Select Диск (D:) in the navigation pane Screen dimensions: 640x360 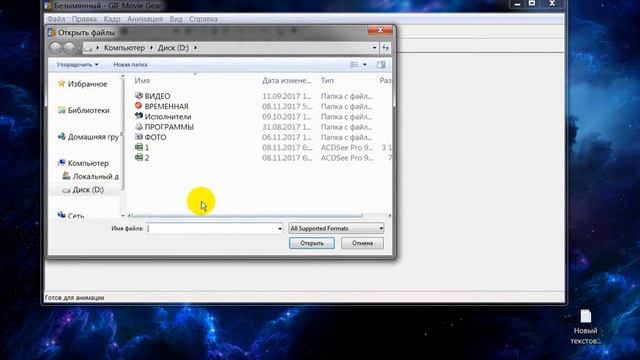pos(88,190)
